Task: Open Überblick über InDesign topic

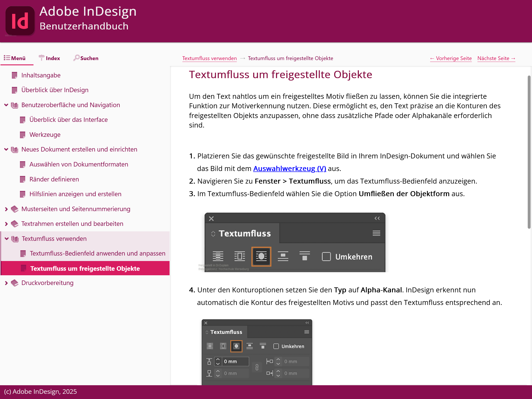Action: tap(55, 90)
